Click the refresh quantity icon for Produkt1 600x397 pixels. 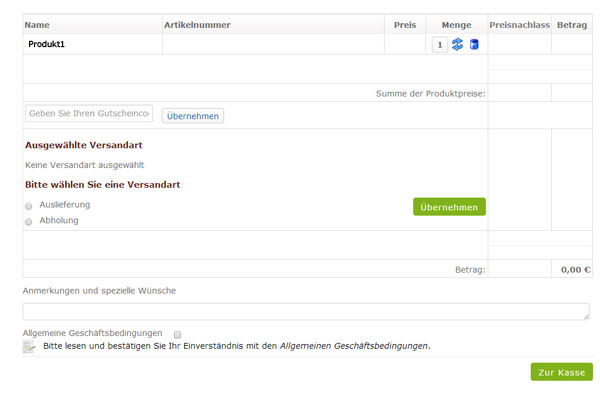pos(457,44)
